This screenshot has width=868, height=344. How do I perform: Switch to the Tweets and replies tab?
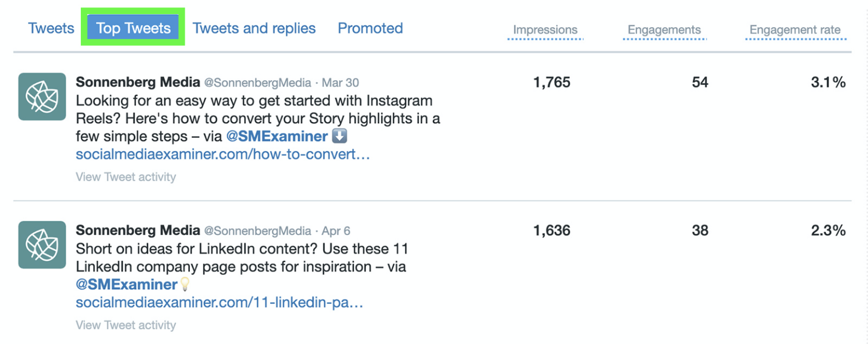[x=254, y=28]
